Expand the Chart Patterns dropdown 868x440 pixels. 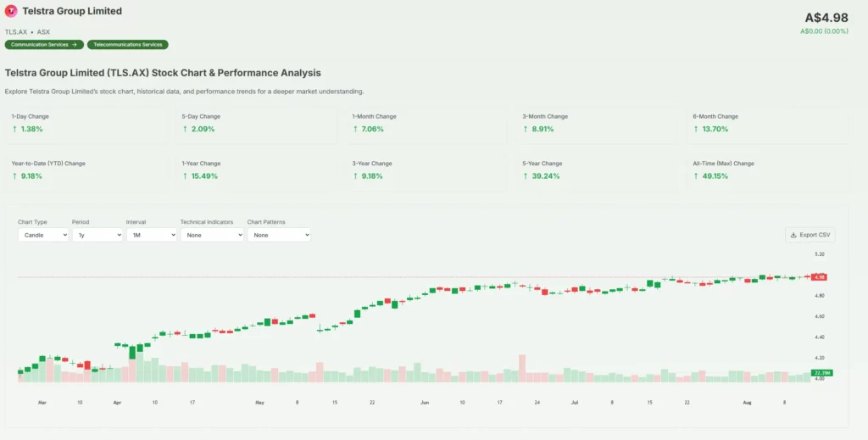pyautogui.click(x=279, y=235)
